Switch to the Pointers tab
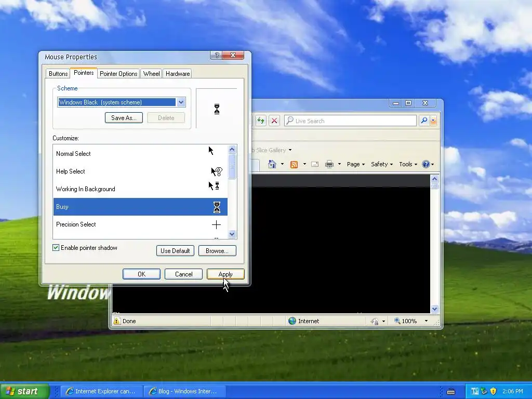 pos(84,73)
